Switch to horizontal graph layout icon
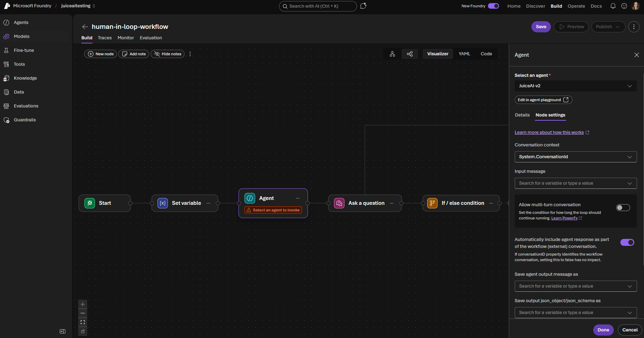This screenshot has height=338, width=644. coord(410,54)
